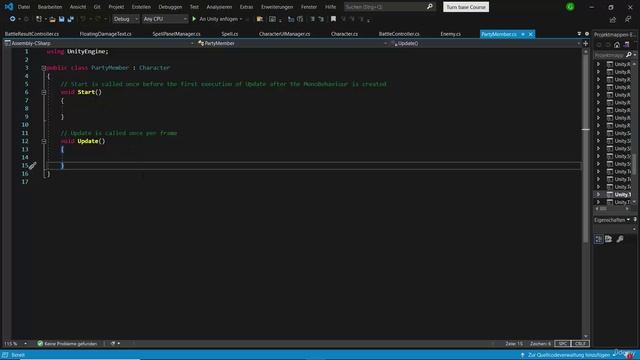Click line number 17 in the editor
The image size is (640, 360).
pyautogui.click(x=25, y=182)
